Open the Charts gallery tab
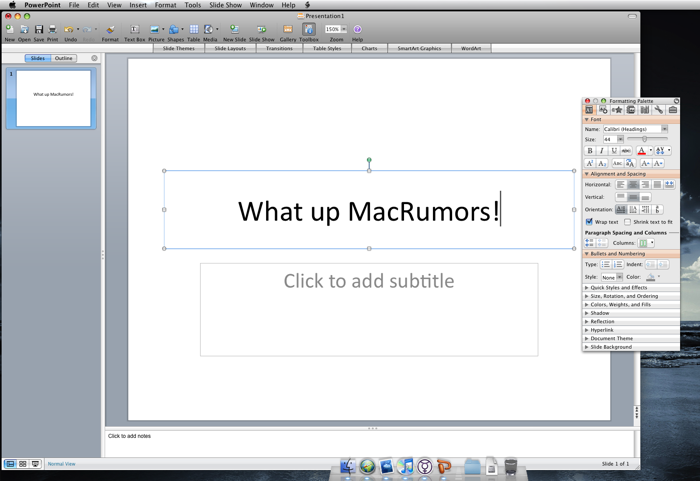Image resolution: width=700 pixels, height=481 pixels. click(369, 48)
